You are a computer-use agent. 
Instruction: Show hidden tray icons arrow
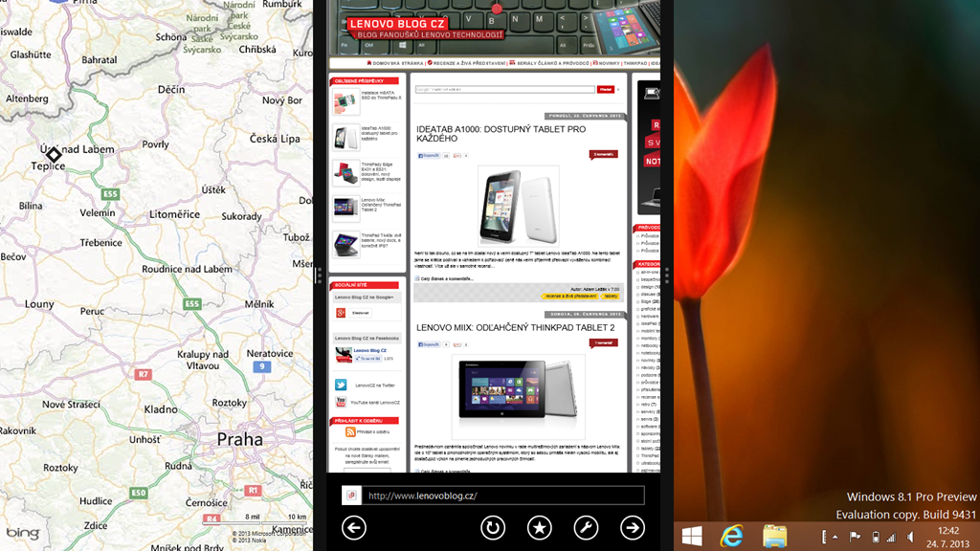[x=835, y=538]
